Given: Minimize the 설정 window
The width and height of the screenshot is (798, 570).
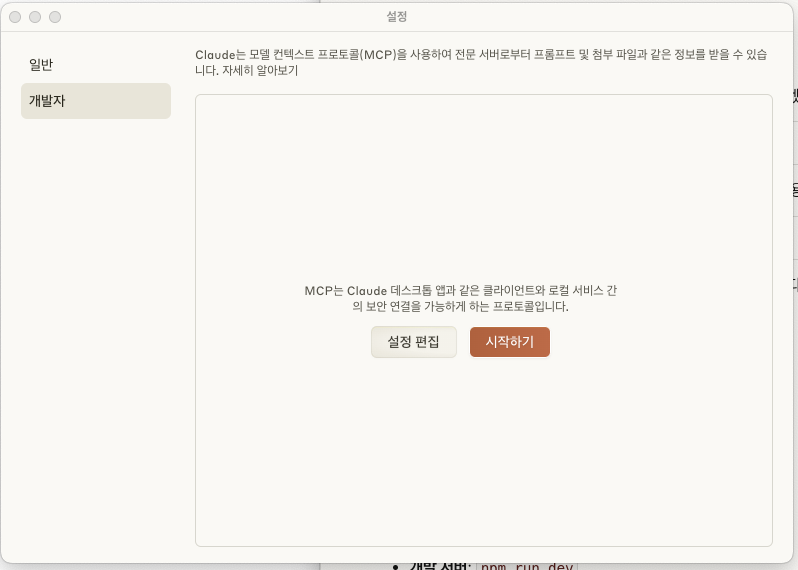Looking at the screenshot, I should (x=35, y=17).
